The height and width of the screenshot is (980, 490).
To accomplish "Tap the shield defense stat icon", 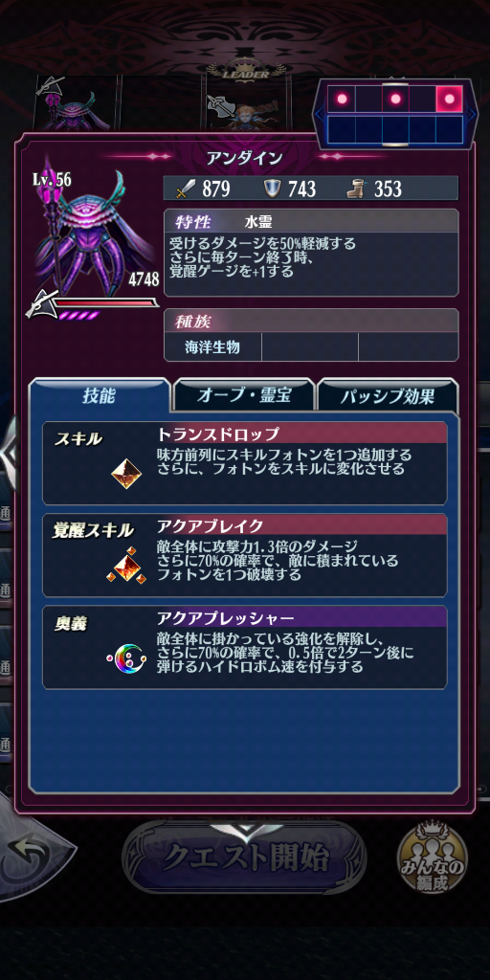I will pyautogui.click(x=271, y=189).
